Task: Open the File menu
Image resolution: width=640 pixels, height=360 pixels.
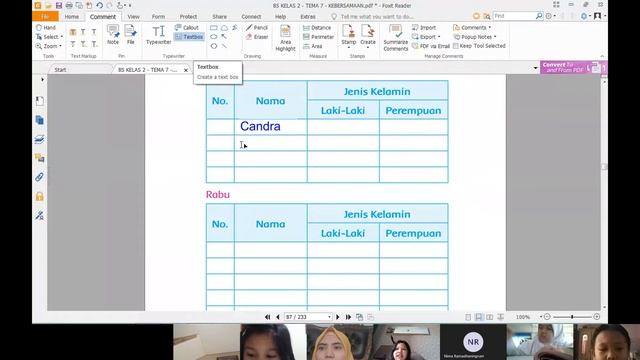Action: [x=45, y=17]
